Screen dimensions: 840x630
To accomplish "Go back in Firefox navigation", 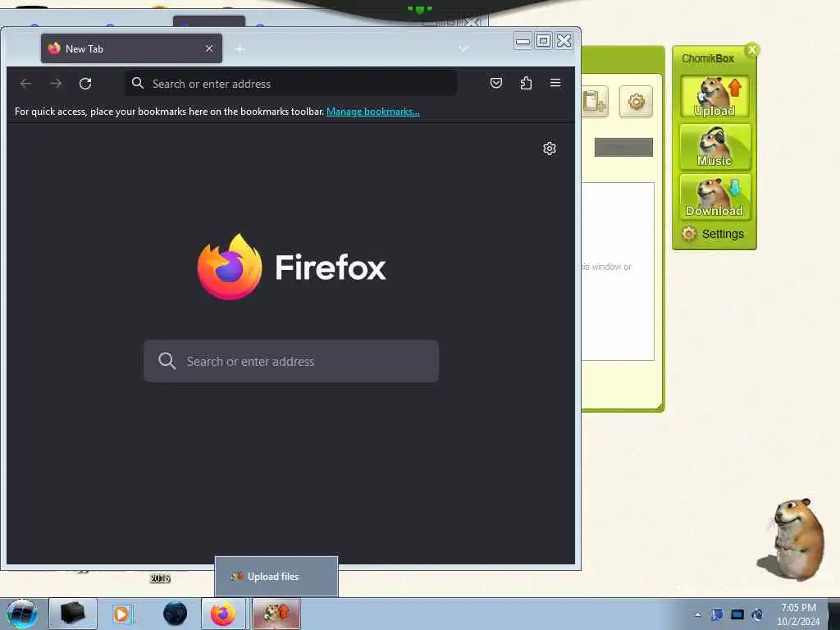I will [26, 84].
